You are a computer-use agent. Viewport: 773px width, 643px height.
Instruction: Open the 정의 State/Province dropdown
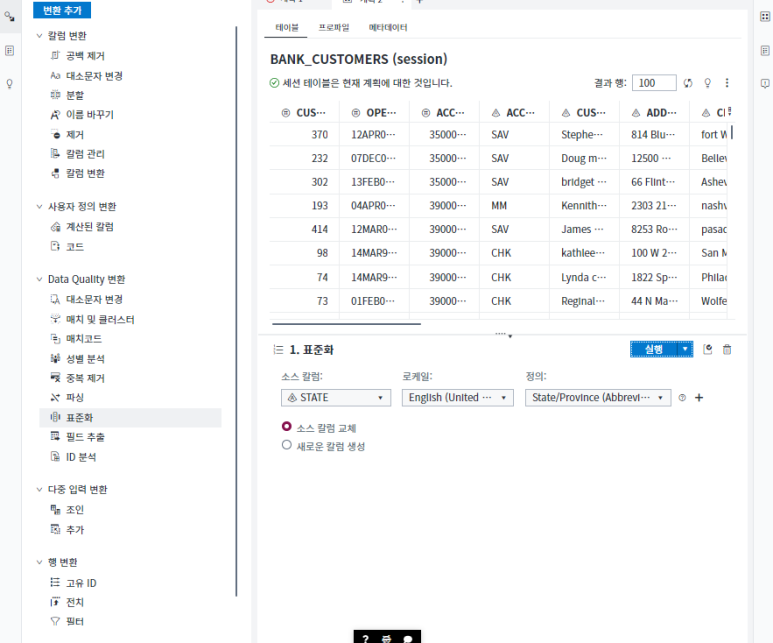coord(598,397)
